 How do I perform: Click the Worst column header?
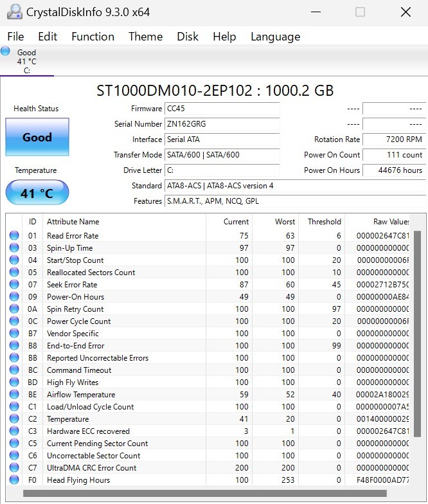point(275,221)
